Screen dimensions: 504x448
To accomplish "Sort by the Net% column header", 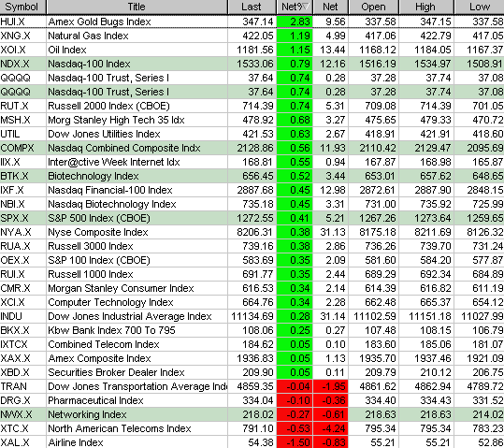I will click(295, 7).
